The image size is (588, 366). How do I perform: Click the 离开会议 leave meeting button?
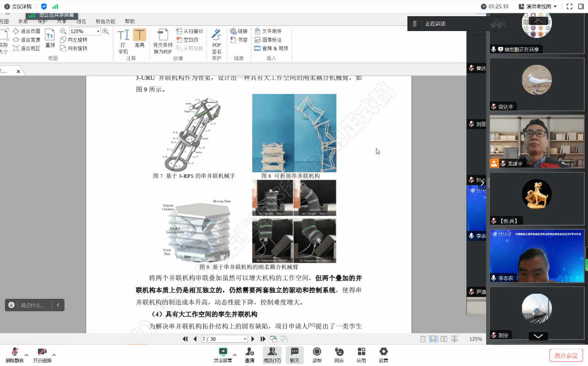click(x=565, y=355)
